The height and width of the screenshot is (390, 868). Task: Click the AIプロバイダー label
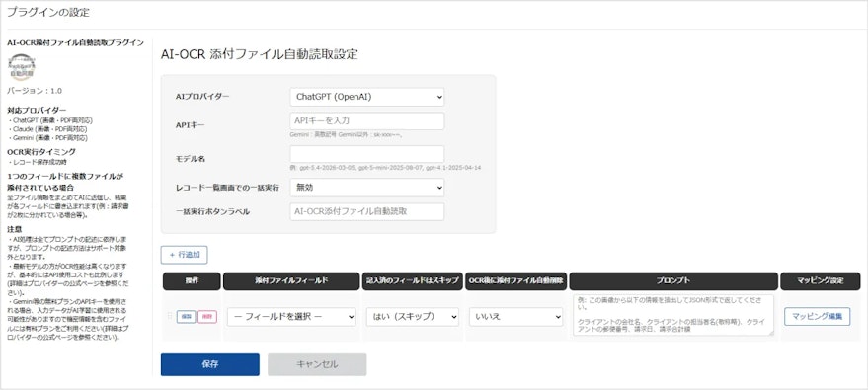pyautogui.click(x=202, y=97)
